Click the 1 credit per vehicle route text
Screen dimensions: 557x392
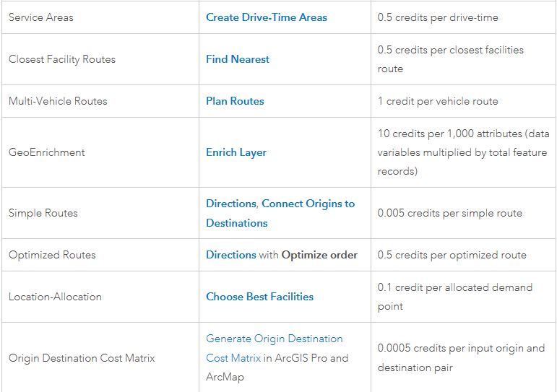[x=438, y=101]
